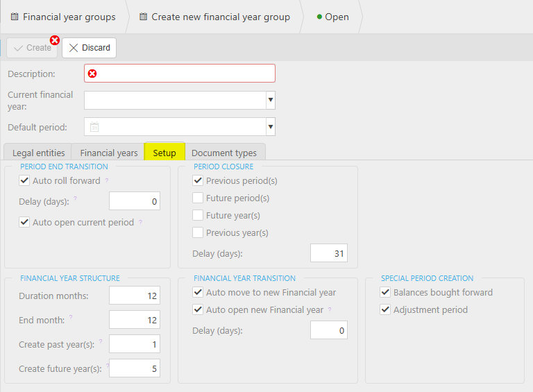This screenshot has height=392, width=533.
Task: Uncheck the Auto roll forward checkbox
Action: (x=24, y=180)
